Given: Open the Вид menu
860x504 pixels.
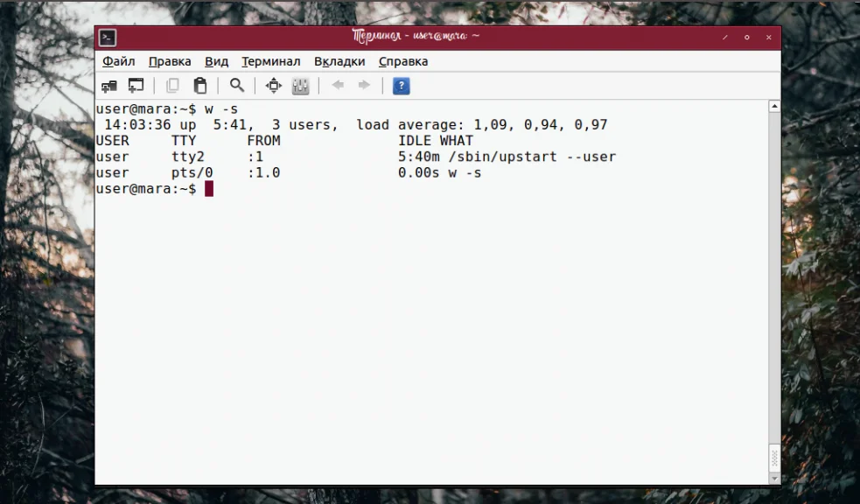Looking at the screenshot, I should pos(217,61).
